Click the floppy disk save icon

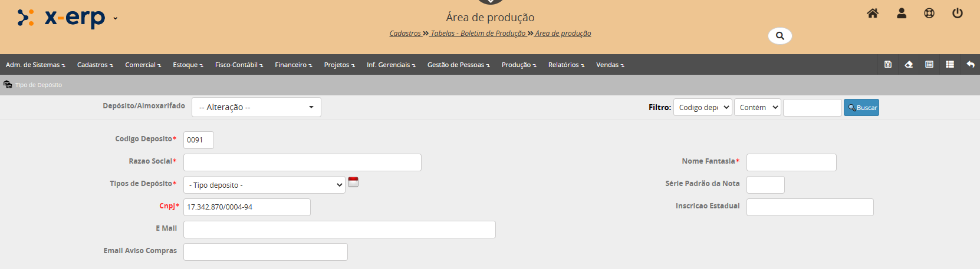(x=888, y=64)
